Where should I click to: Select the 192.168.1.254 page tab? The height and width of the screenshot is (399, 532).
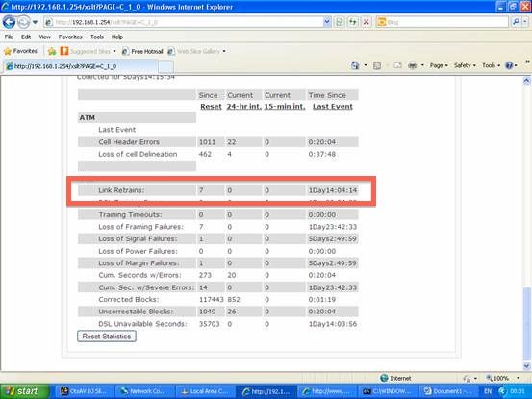pos(80,66)
